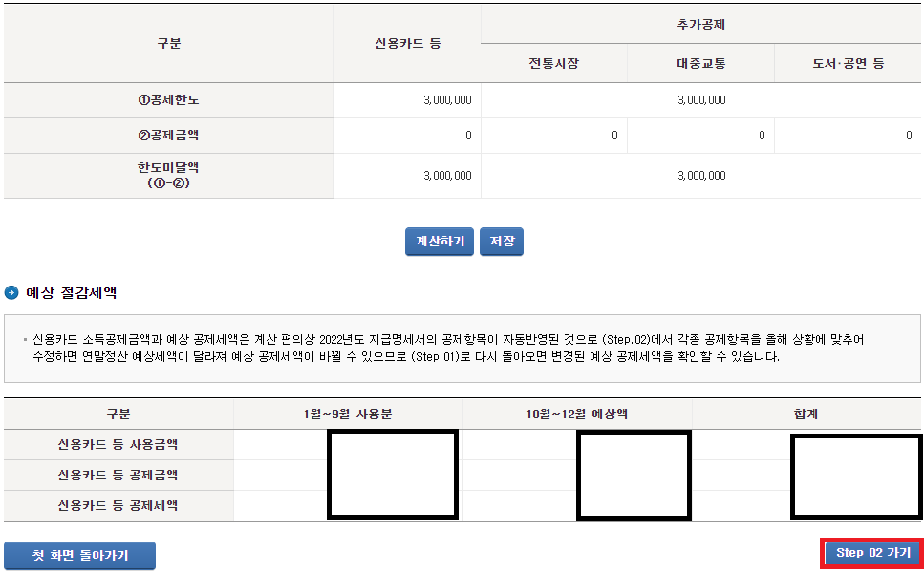Click the 추가공제 header cell

point(702,22)
